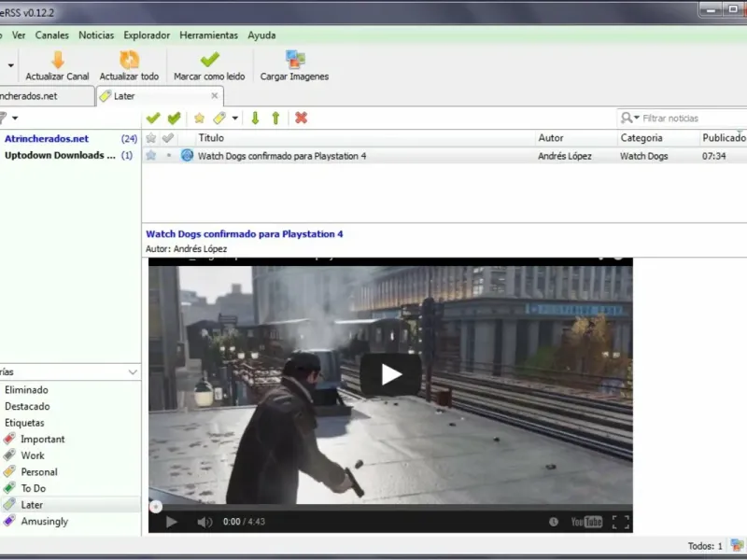Open the feed filter dropdown arrow in the left panel

click(x=15, y=119)
